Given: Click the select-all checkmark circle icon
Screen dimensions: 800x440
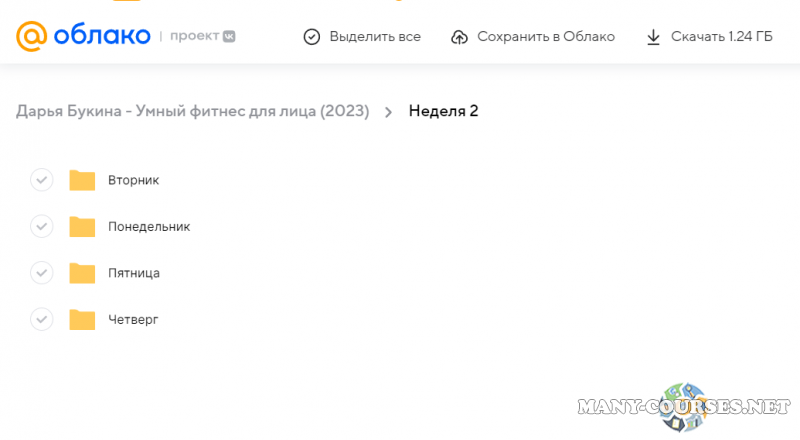Looking at the screenshot, I should coord(312,37).
